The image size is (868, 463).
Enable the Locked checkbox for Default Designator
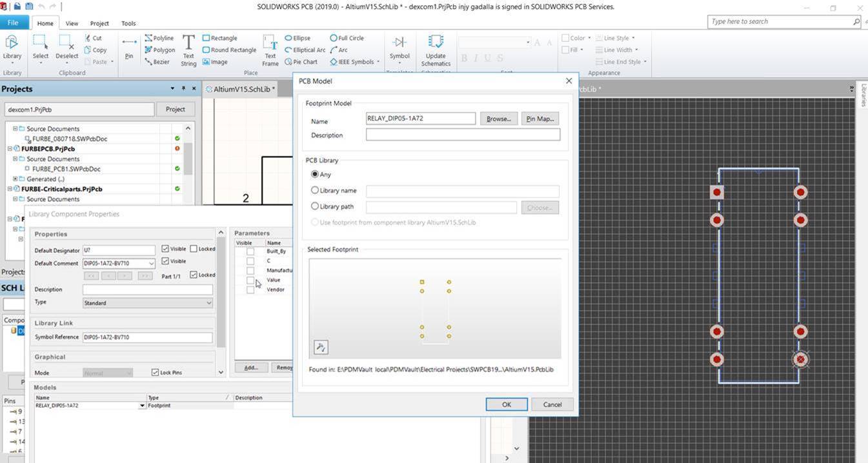pyautogui.click(x=194, y=248)
